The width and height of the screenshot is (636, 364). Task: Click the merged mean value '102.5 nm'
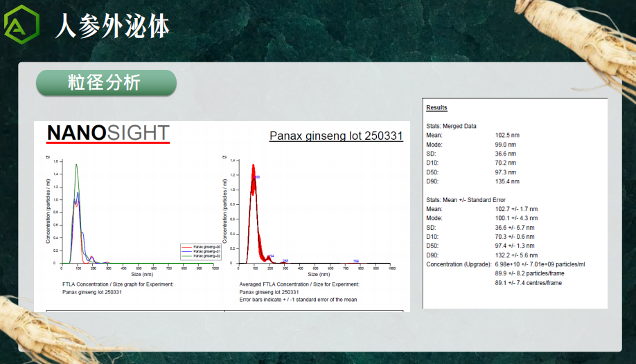[507, 135]
